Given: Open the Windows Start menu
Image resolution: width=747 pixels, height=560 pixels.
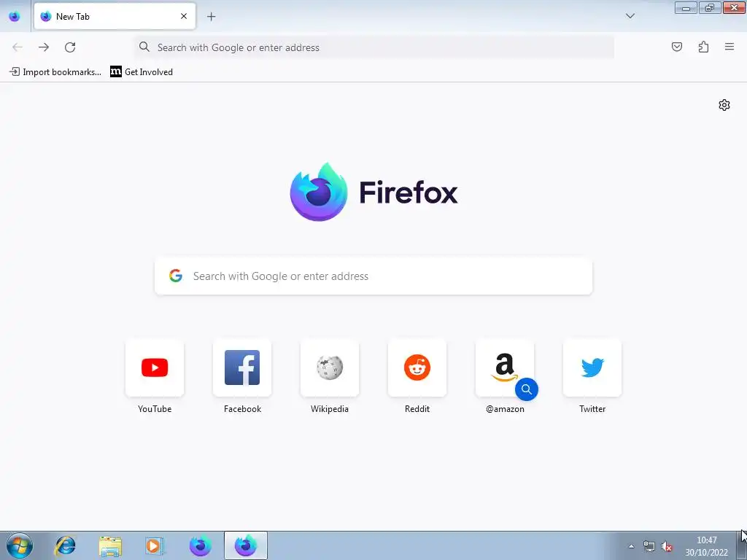Looking at the screenshot, I should pyautogui.click(x=20, y=545).
